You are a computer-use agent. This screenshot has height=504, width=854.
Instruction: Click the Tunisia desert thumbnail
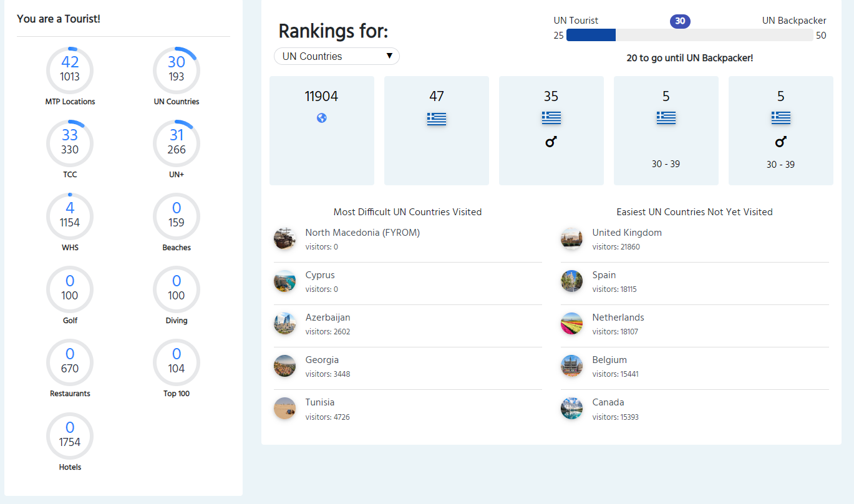284,409
